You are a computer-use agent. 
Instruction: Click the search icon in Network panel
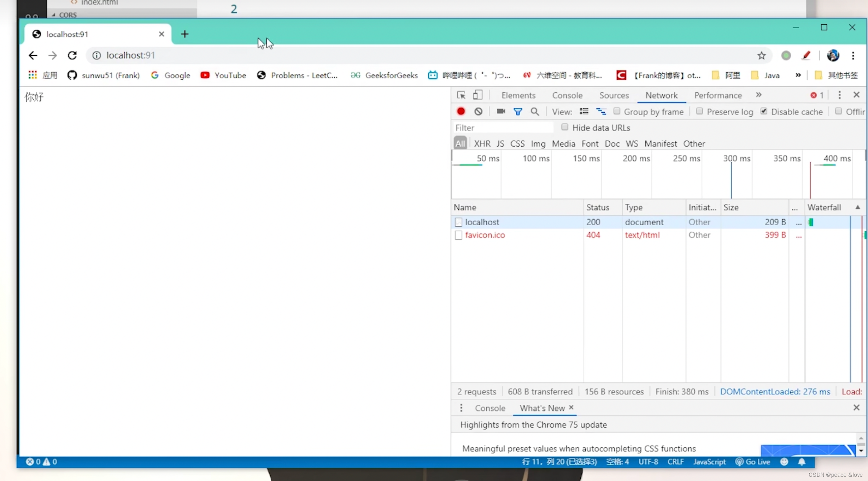pos(535,112)
